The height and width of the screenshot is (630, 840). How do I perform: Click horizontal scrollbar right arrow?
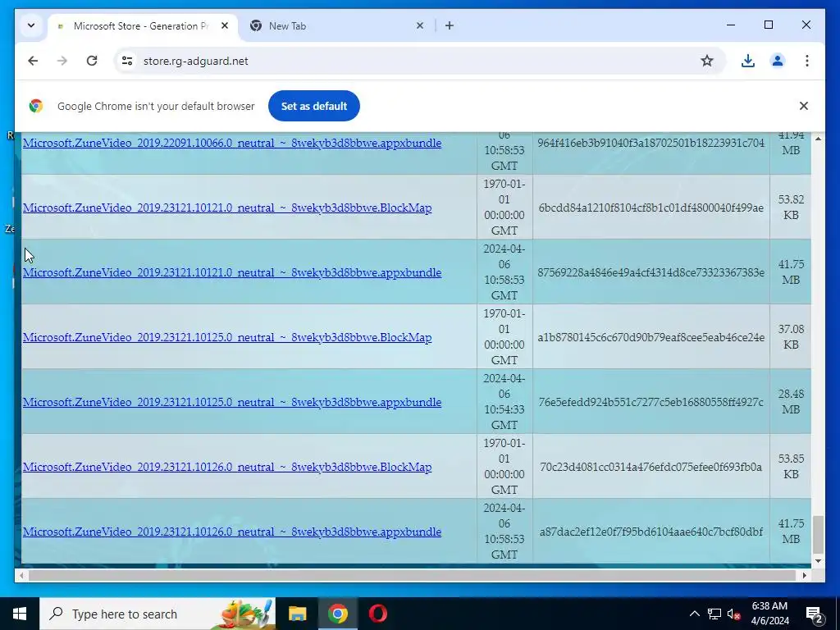click(805, 575)
